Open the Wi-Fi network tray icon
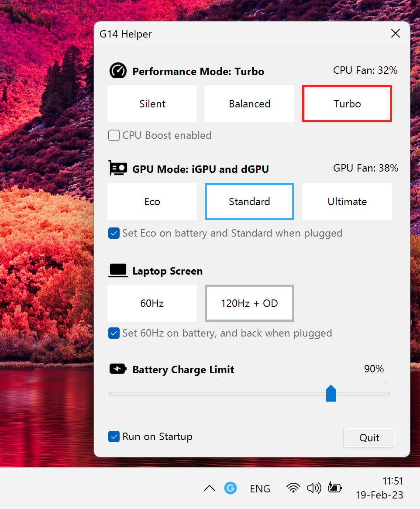This screenshot has width=420, height=509. (x=293, y=488)
